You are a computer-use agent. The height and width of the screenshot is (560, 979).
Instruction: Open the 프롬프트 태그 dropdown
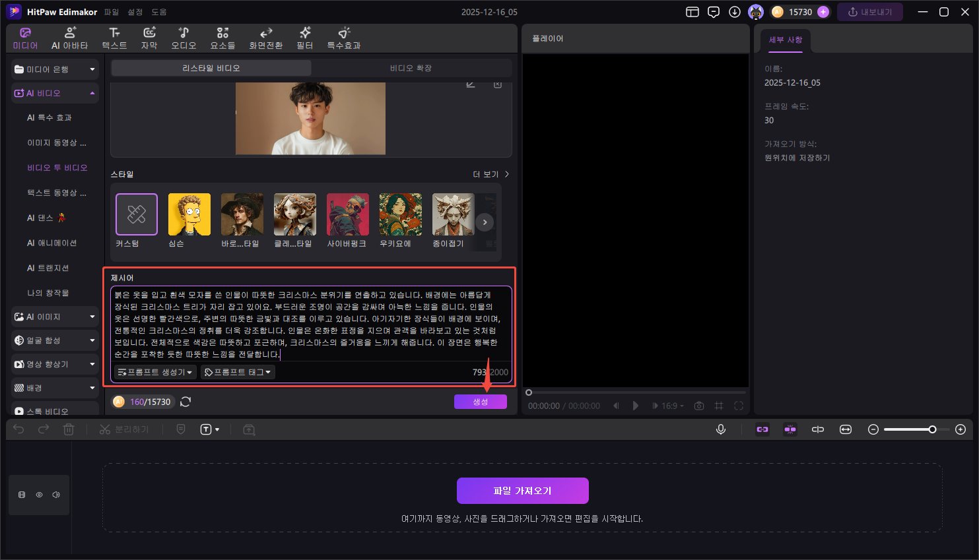point(238,372)
